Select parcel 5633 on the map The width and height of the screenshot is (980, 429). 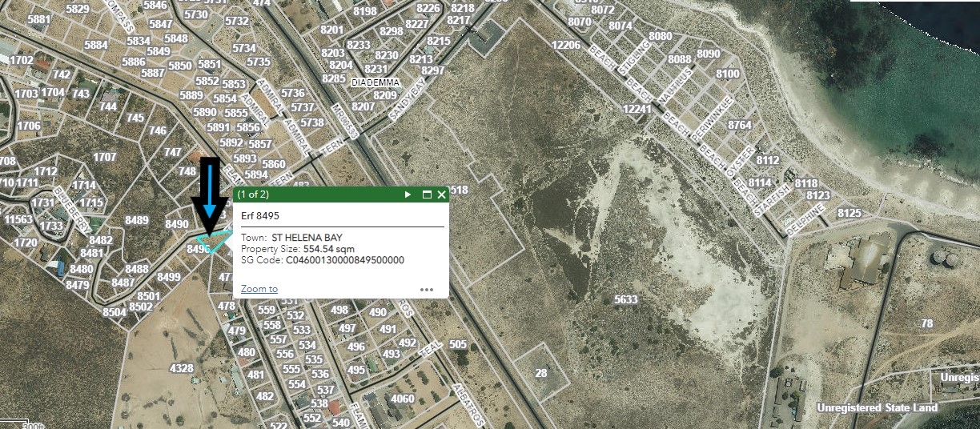click(x=625, y=299)
